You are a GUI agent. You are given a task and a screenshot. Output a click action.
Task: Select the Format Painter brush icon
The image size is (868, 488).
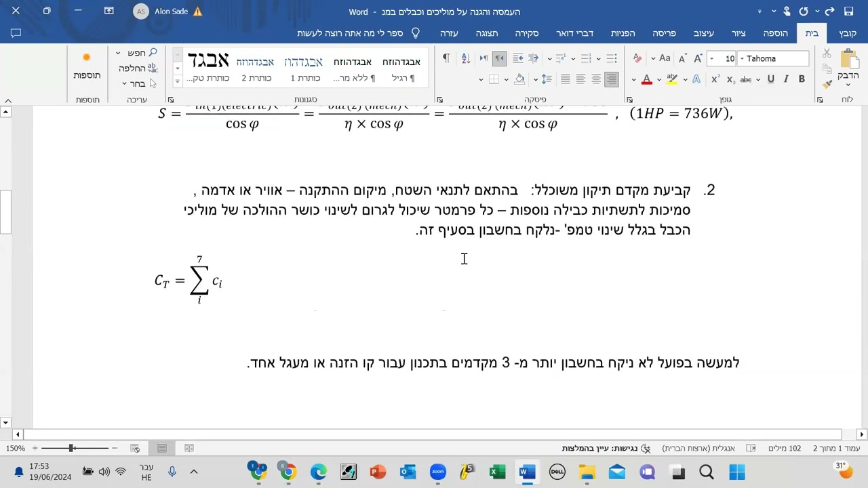click(827, 84)
